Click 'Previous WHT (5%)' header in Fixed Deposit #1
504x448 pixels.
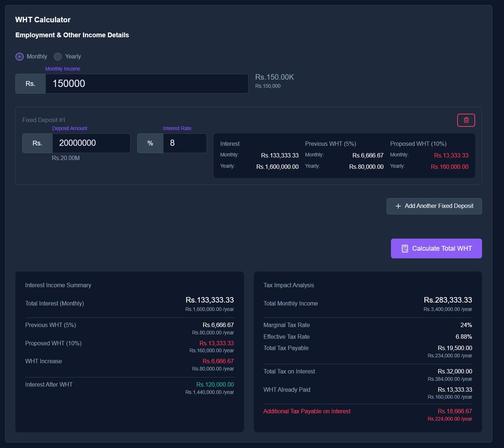click(x=331, y=144)
